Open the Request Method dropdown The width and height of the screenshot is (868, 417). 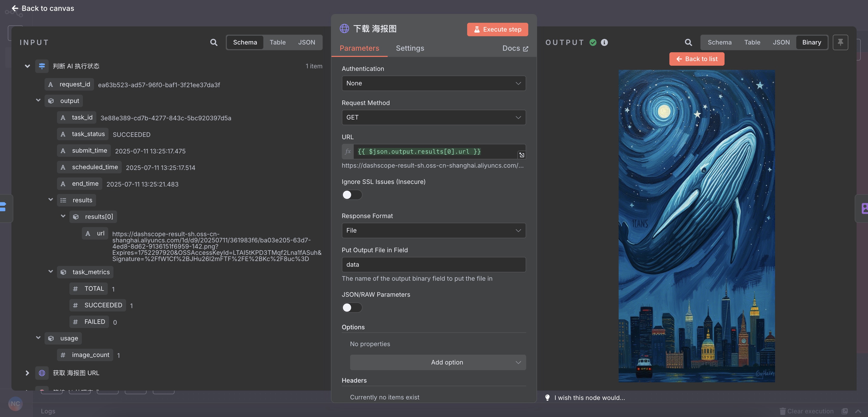coord(434,117)
